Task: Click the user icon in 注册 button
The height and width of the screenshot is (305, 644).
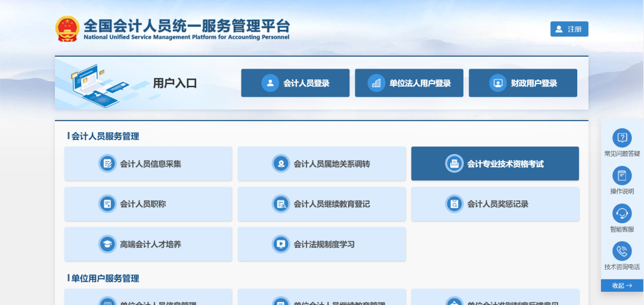Action: click(559, 29)
